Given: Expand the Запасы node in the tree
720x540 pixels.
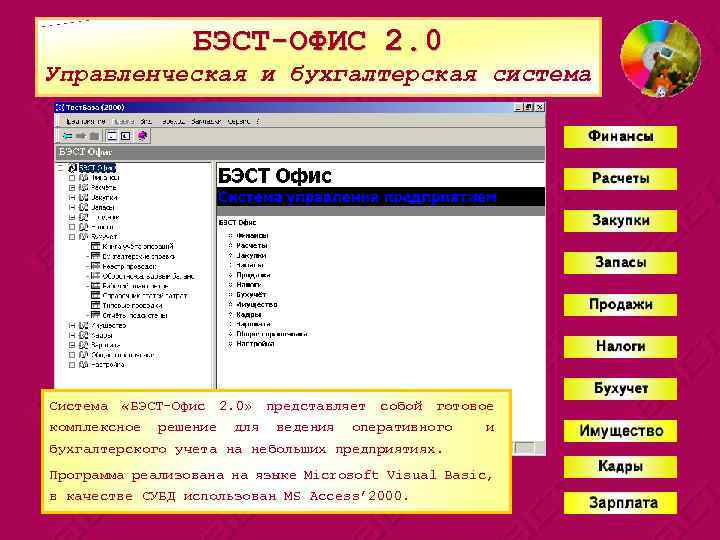Looking at the screenshot, I should coord(72,207).
